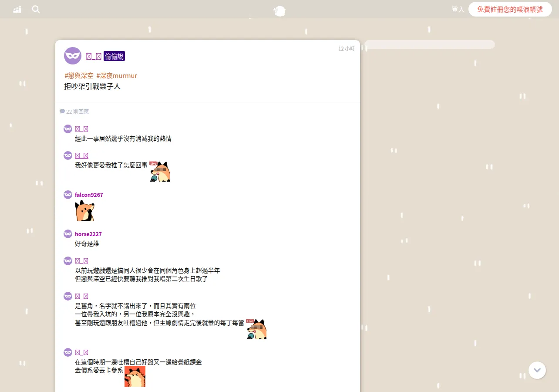Open falcon9267's profile name
Image resolution: width=559 pixels, height=392 pixels.
tap(89, 195)
